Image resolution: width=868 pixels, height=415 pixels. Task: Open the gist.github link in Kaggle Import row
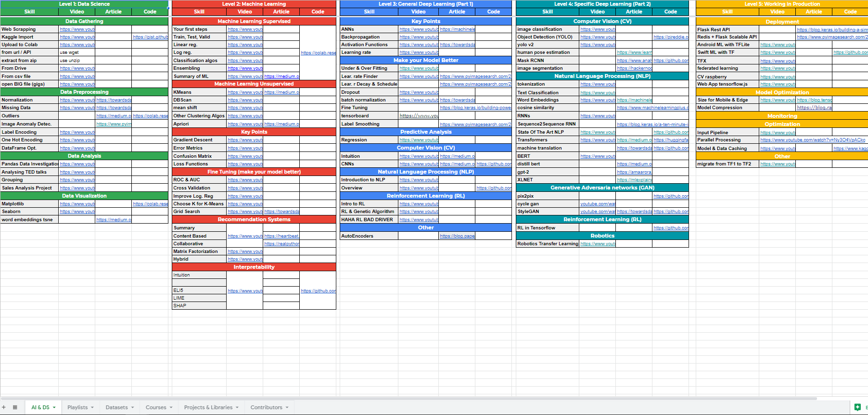[150, 37]
